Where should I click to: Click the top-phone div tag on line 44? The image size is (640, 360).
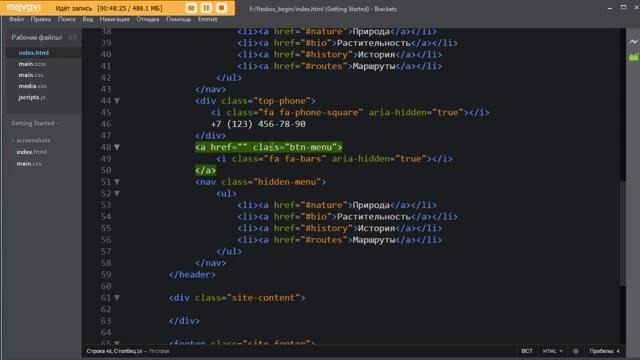pos(255,101)
